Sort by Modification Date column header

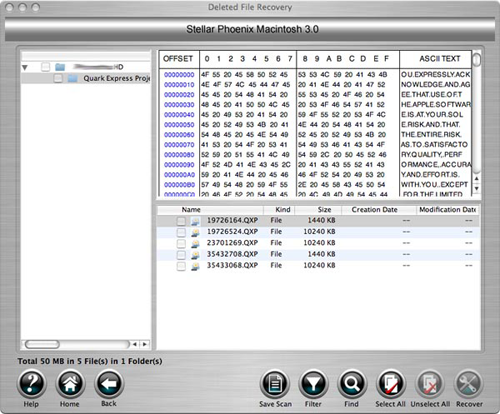point(448,210)
